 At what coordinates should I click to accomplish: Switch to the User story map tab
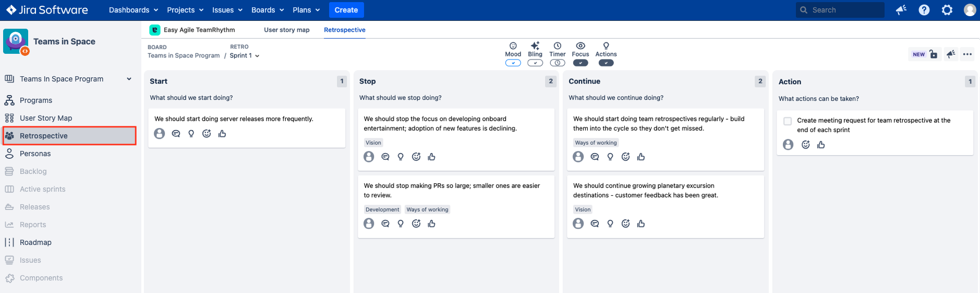[287, 30]
